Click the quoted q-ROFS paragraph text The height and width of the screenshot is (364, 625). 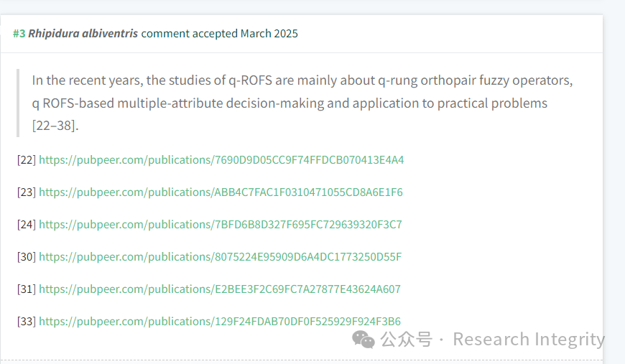pos(302,103)
